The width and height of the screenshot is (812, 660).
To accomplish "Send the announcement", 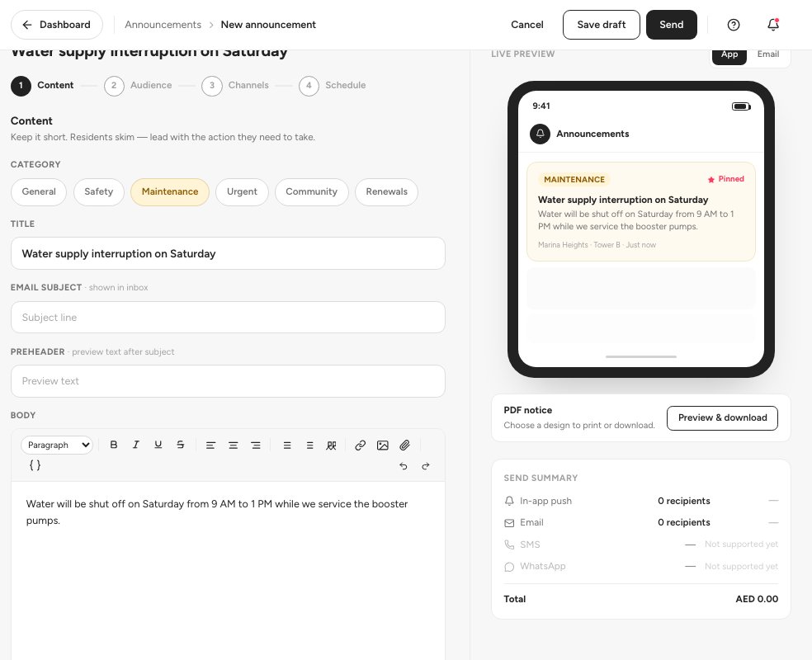I will coord(671,25).
